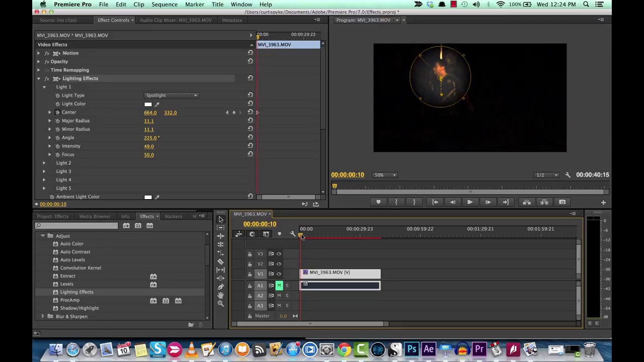Open Program monitor settings wrench
This screenshot has height=362, width=644.
(568, 175)
